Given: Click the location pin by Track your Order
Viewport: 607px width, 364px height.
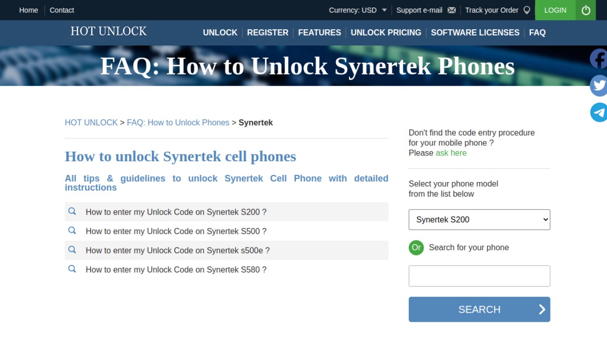Looking at the screenshot, I should pyautogui.click(x=526, y=10).
